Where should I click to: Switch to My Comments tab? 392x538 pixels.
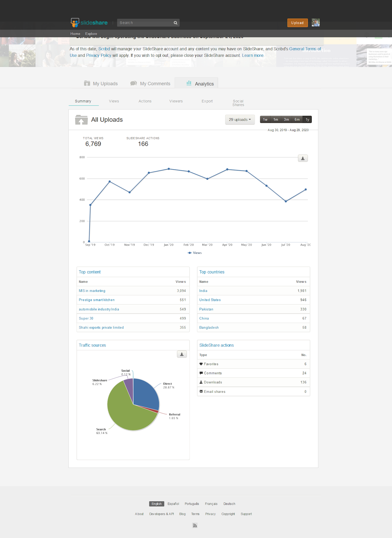click(150, 84)
